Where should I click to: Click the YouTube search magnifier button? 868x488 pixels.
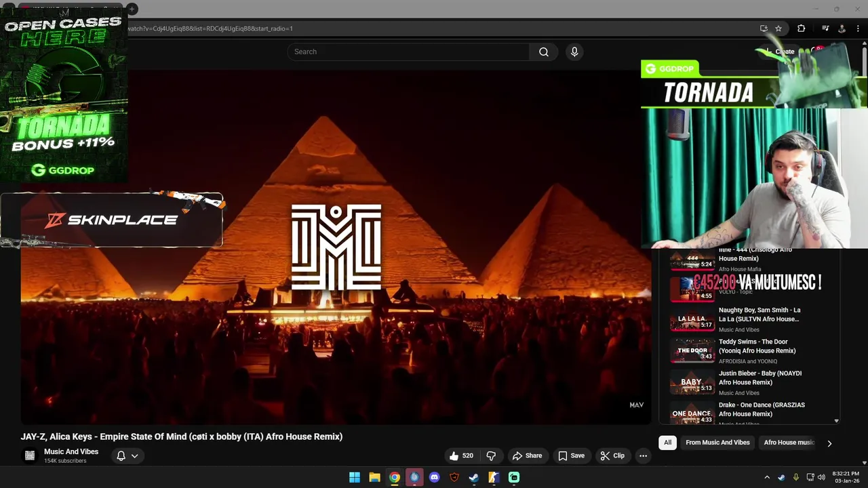point(543,52)
